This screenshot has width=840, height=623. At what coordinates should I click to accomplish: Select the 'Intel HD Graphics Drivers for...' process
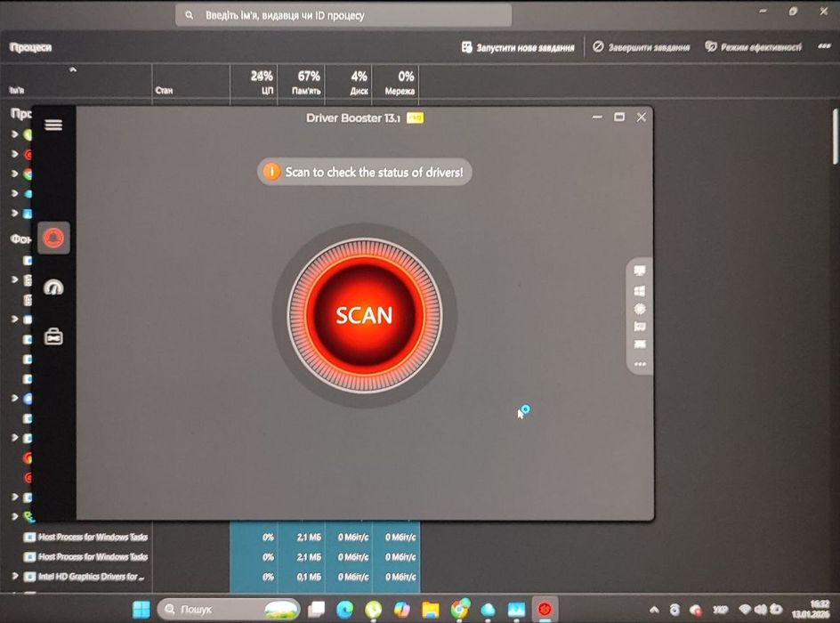[91, 577]
